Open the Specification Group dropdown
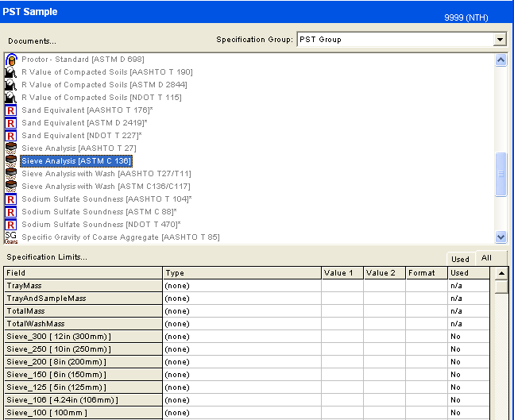Viewport: 514px width, 420px height. tap(499, 40)
